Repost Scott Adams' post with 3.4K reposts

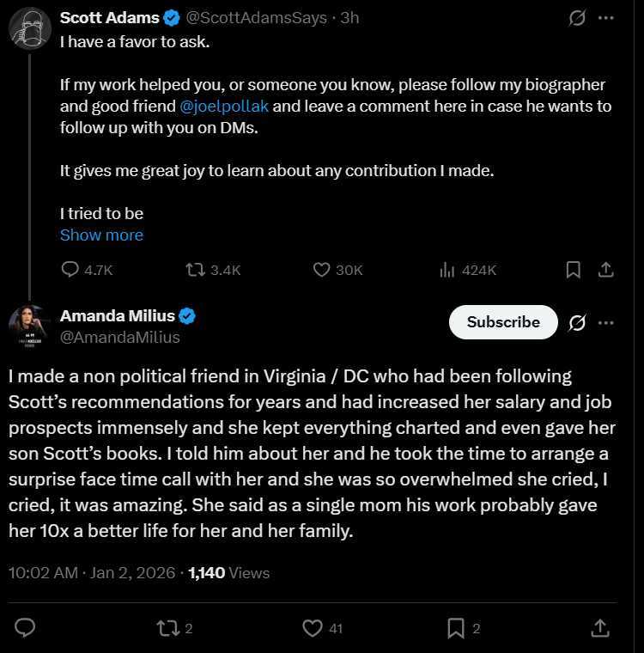[x=196, y=270]
